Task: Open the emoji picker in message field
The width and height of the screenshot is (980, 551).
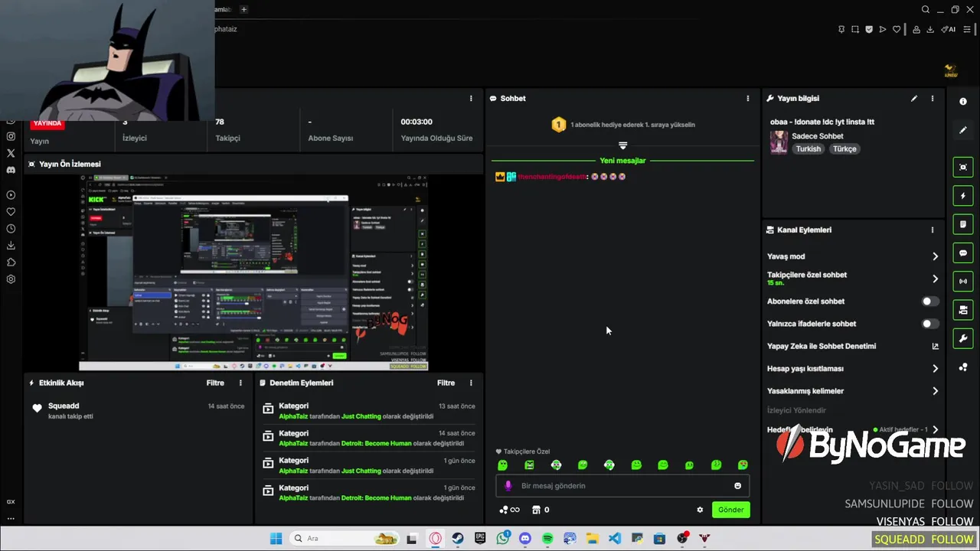Action: click(737, 486)
